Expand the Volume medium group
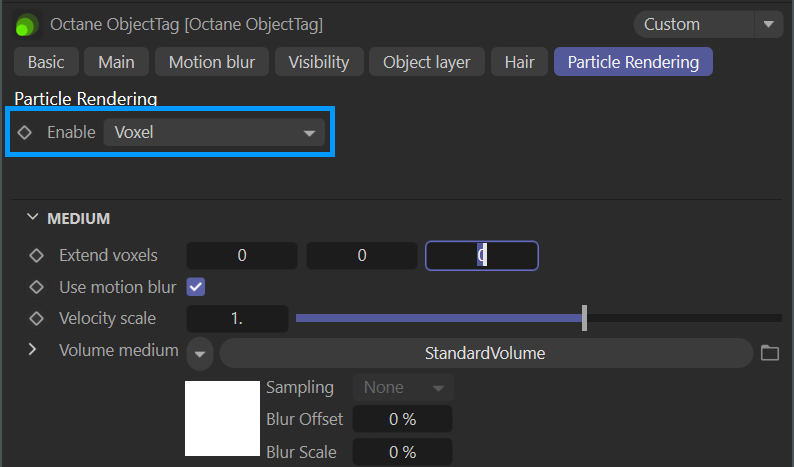This screenshot has width=794, height=467. pyautogui.click(x=32, y=349)
